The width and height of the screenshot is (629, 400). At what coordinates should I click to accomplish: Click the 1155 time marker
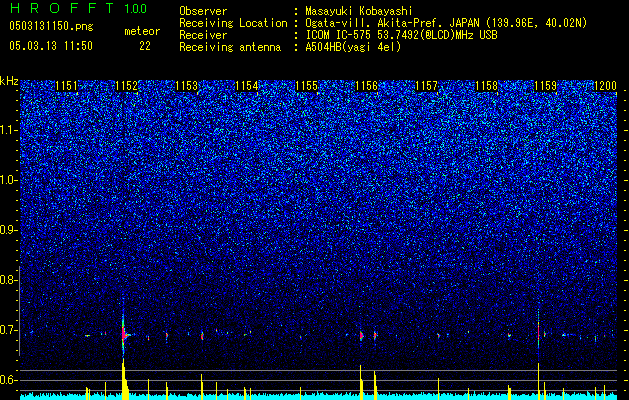(x=306, y=86)
